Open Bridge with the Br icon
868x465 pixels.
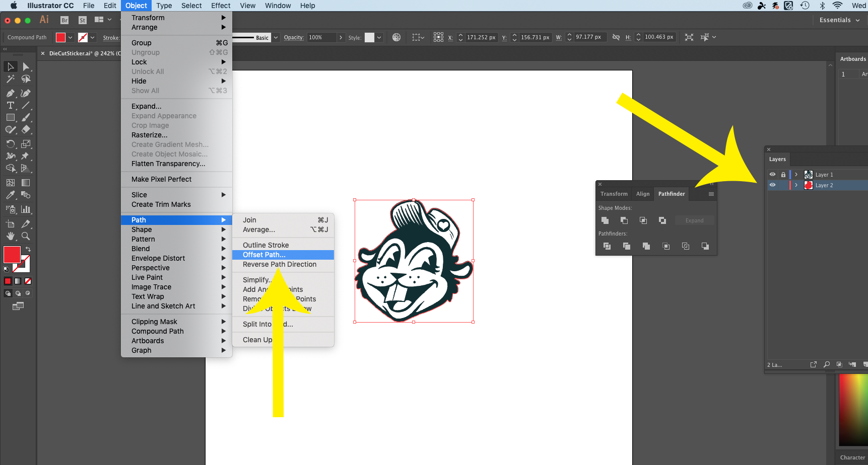pos(64,20)
